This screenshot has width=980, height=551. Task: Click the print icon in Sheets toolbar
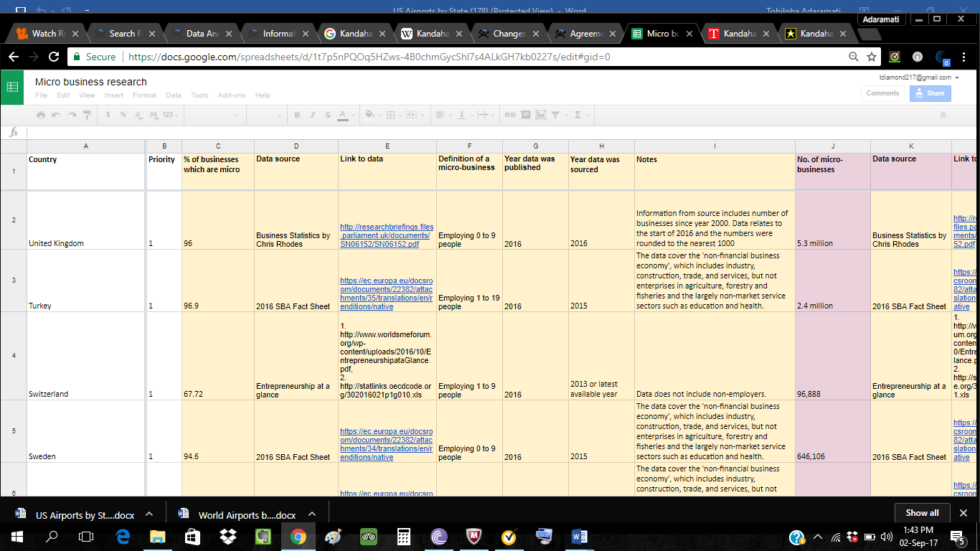pos(41,115)
